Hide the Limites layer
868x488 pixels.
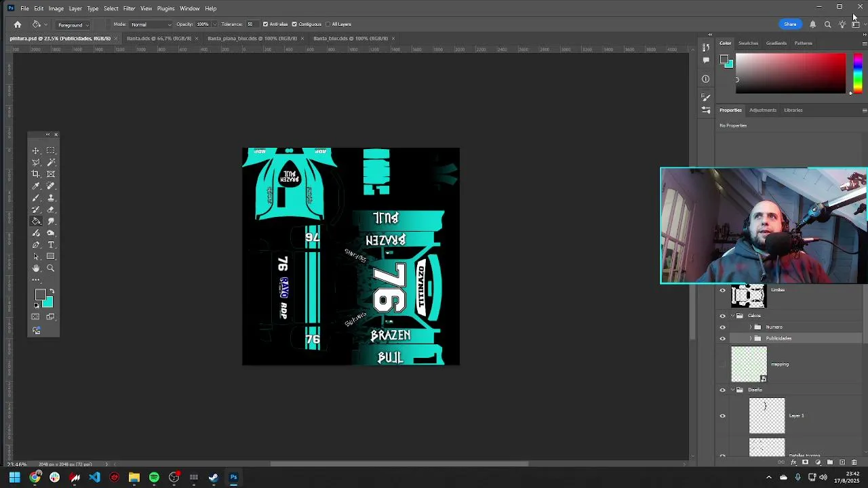pyautogui.click(x=722, y=291)
